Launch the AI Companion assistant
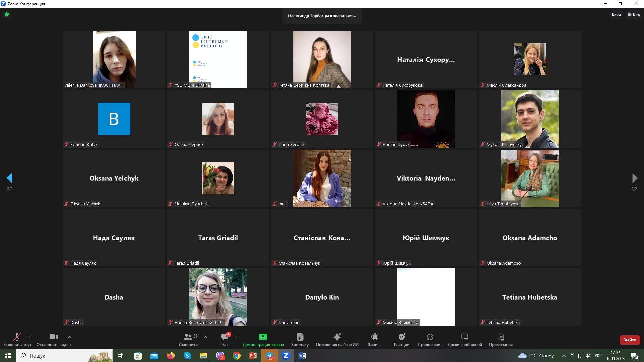The width and height of the screenshot is (644, 362). click(337, 337)
